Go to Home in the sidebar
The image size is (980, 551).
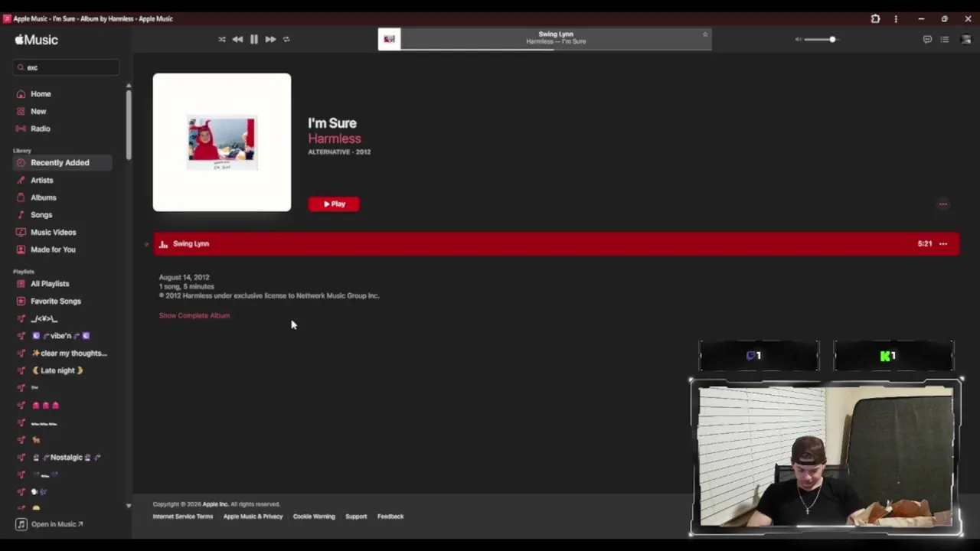(x=41, y=94)
